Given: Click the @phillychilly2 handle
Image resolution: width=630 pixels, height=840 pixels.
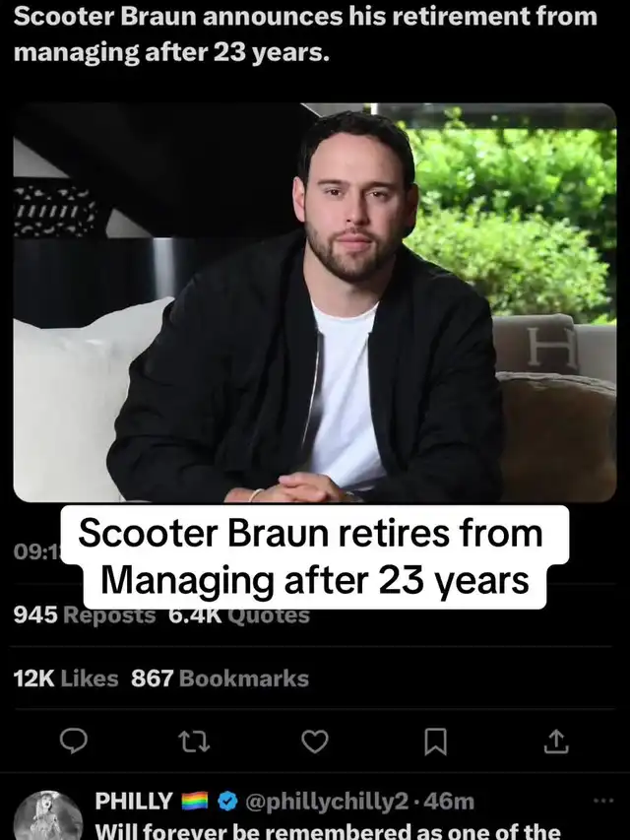Looking at the screenshot, I should pyautogui.click(x=327, y=802).
